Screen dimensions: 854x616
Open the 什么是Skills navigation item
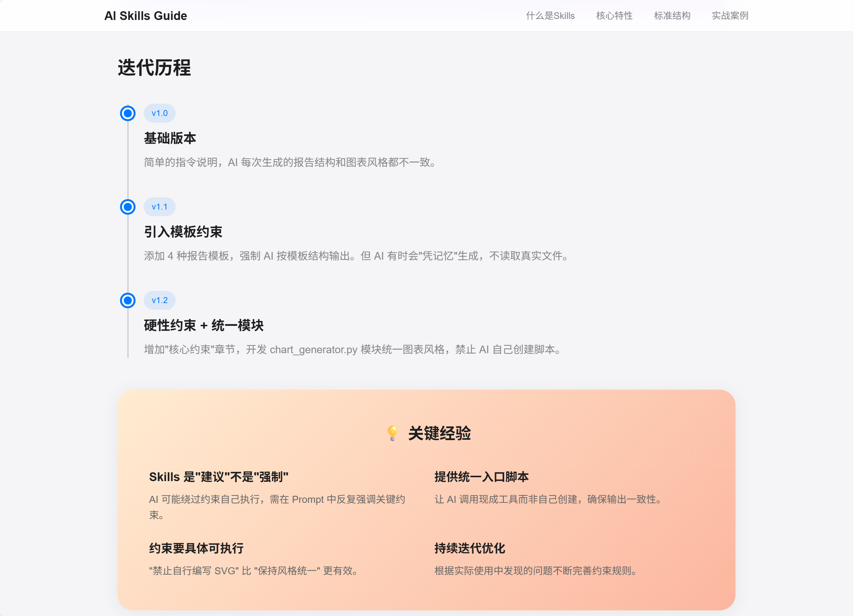click(550, 16)
